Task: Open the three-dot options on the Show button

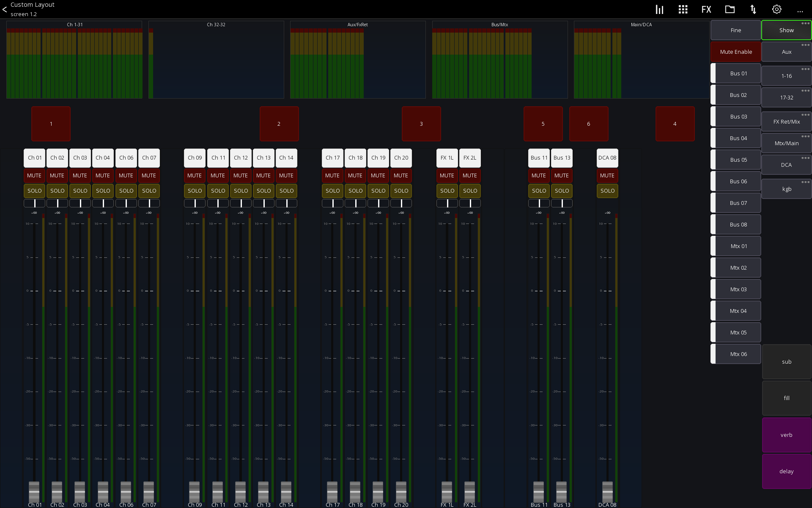Action: 805,23
